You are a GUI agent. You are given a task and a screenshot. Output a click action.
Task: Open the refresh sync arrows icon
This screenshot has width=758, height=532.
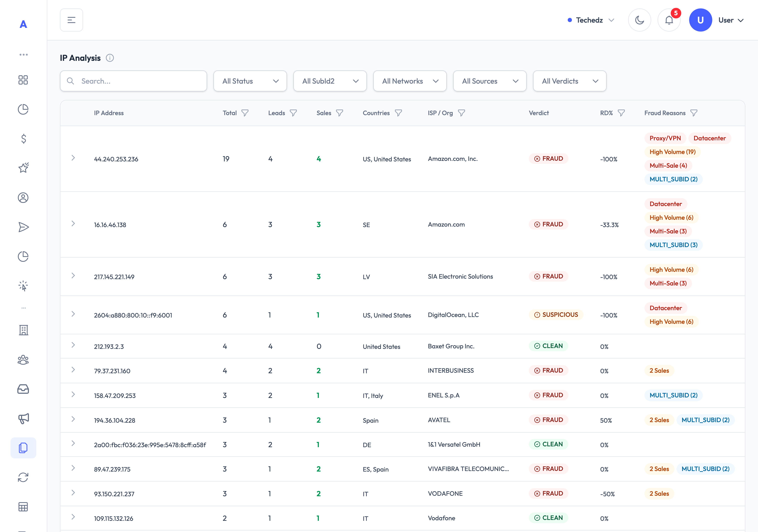coord(23,477)
